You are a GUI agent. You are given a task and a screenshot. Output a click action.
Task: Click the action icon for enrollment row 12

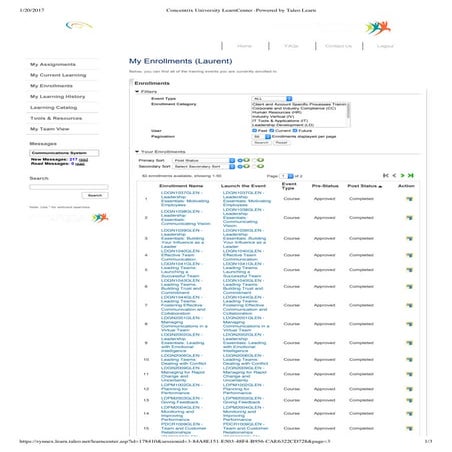tap(409, 389)
